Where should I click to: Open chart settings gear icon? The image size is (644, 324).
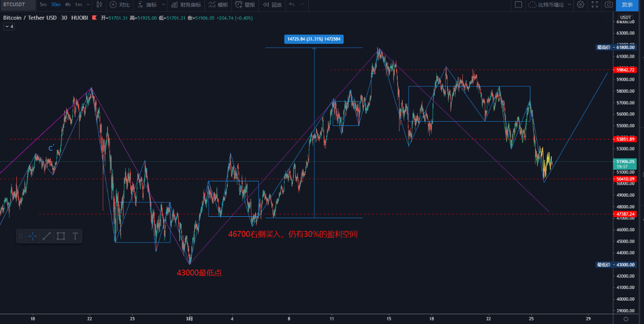pos(580,5)
